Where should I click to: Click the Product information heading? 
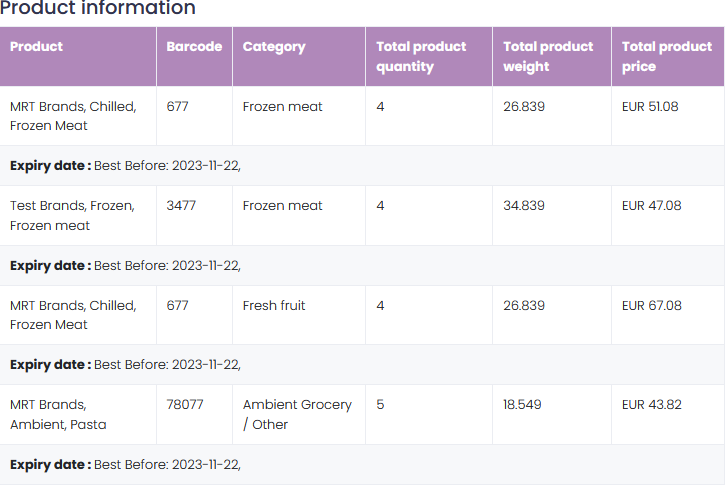click(x=98, y=9)
